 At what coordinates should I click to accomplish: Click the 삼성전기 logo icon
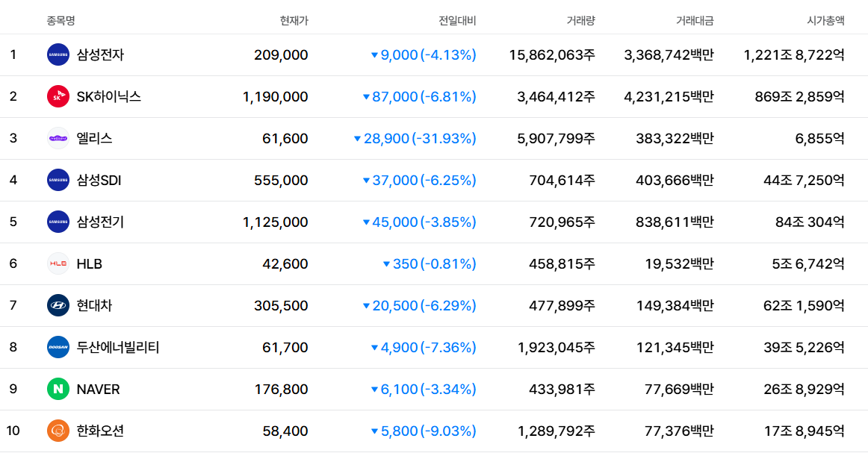[58, 222]
